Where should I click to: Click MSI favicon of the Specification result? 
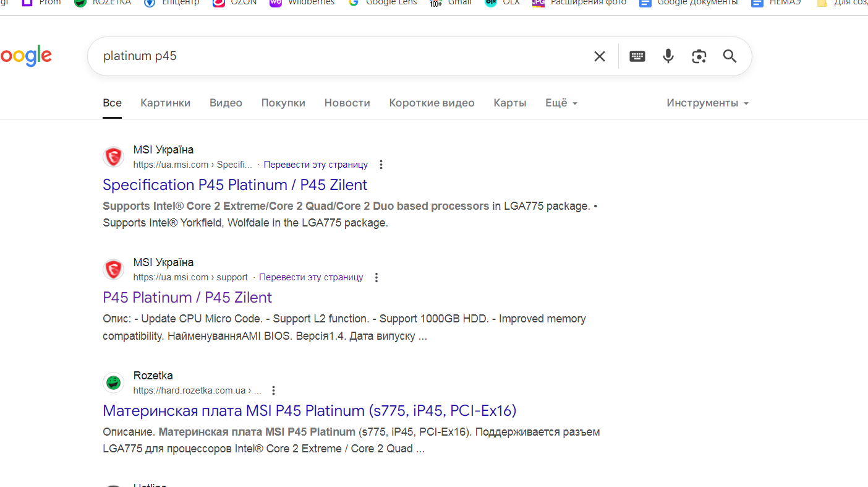113,157
